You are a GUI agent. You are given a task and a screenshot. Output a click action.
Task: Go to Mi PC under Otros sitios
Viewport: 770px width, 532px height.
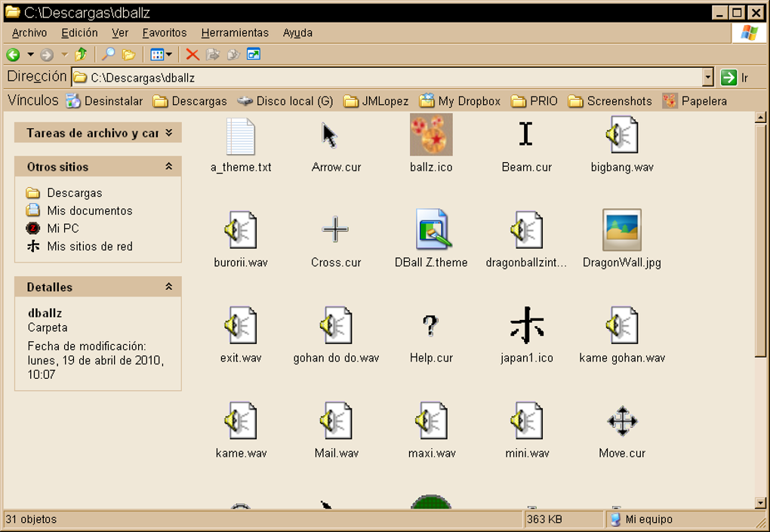[53, 228]
